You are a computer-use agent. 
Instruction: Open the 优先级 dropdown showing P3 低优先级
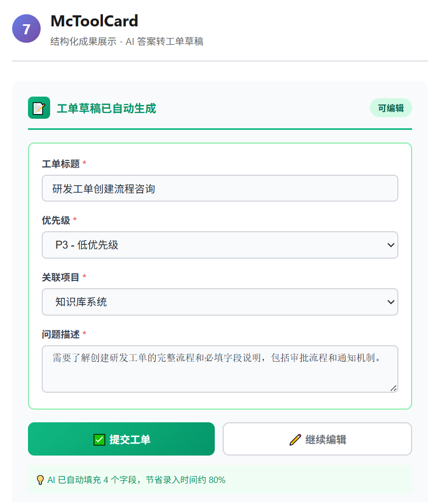(220, 245)
